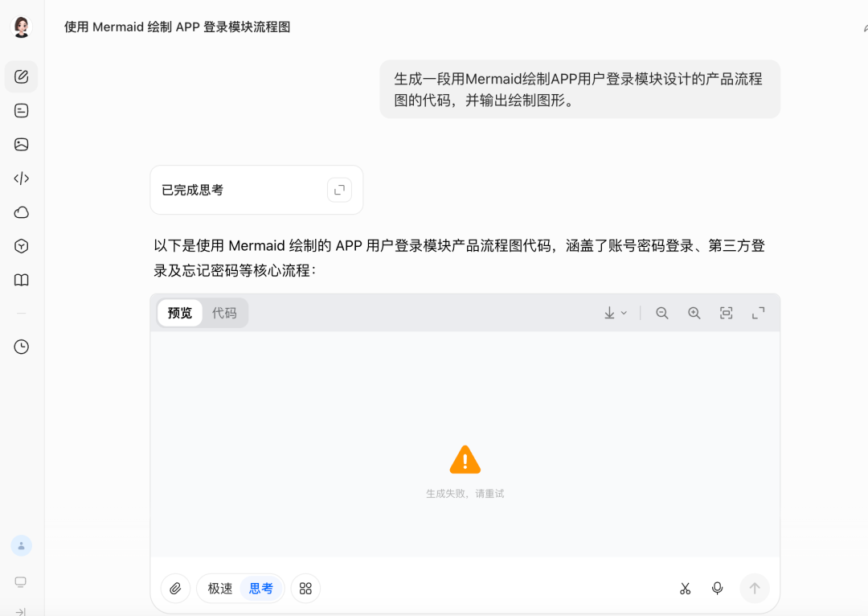Viewport: 868px width, 616px height.
Task: Click the microphone voice input icon
Action: pos(717,589)
